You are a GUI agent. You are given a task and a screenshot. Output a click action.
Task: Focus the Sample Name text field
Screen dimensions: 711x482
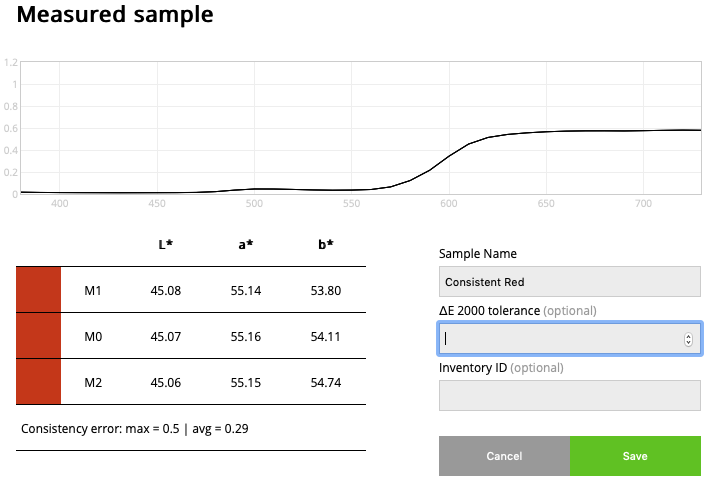[x=570, y=282]
